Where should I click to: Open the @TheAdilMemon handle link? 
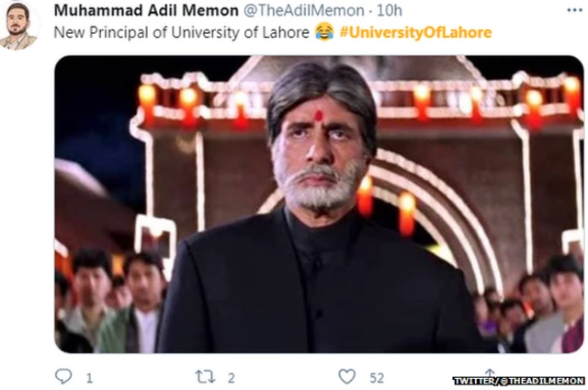(x=304, y=10)
